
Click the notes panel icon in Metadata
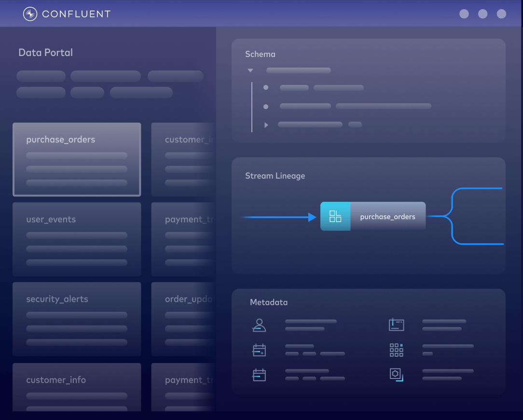pyautogui.click(x=396, y=324)
